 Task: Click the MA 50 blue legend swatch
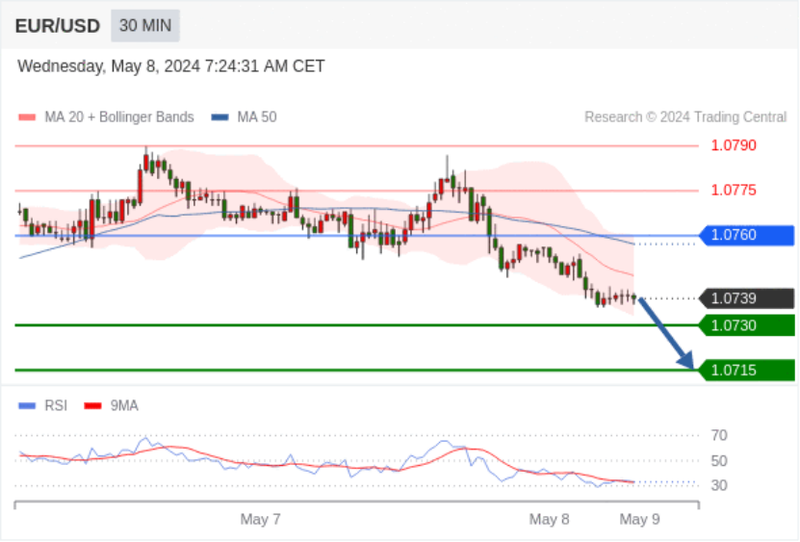click(x=220, y=117)
